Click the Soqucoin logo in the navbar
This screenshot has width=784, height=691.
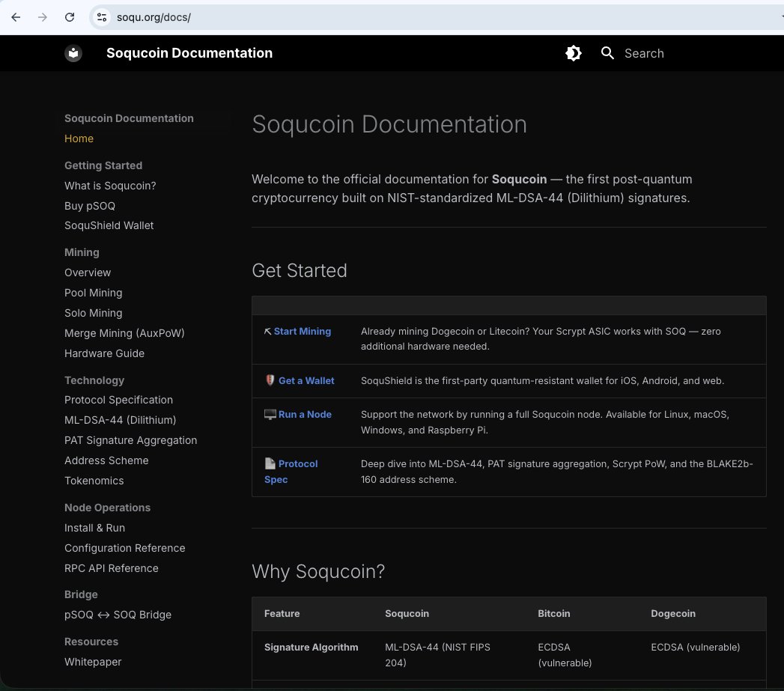(73, 53)
